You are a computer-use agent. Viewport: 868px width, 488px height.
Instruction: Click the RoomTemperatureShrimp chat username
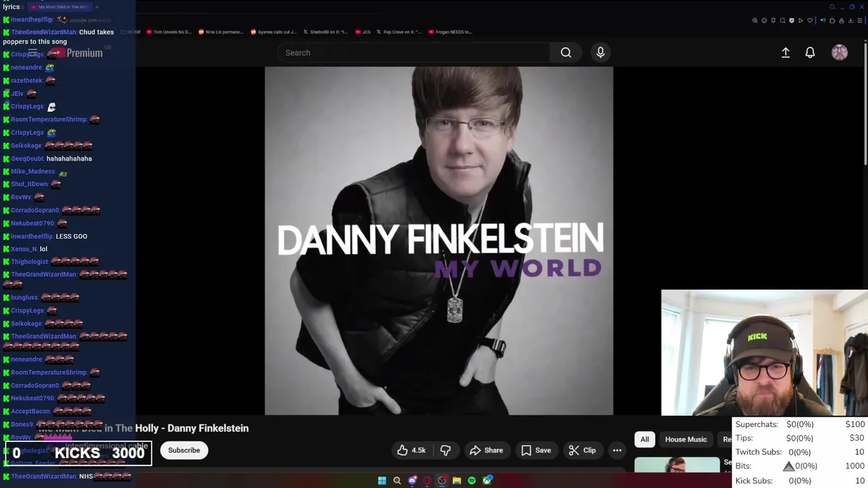(48, 119)
